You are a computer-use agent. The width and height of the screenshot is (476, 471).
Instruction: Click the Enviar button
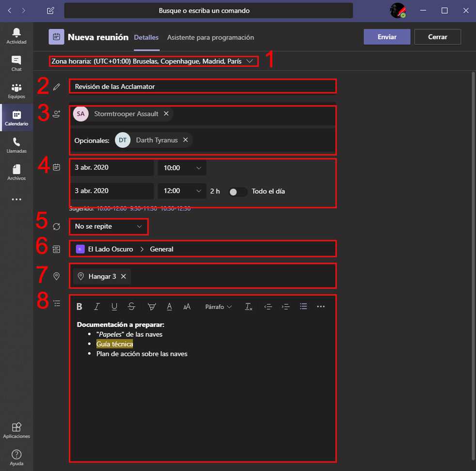click(x=387, y=37)
